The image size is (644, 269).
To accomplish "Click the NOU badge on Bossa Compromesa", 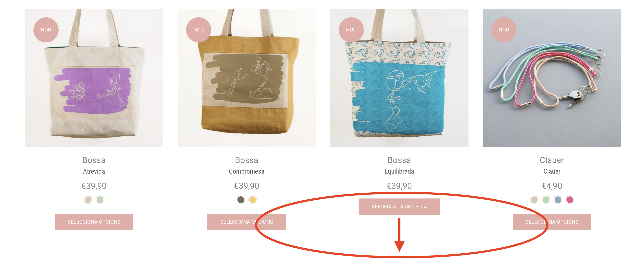I will click(x=199, y=30).
